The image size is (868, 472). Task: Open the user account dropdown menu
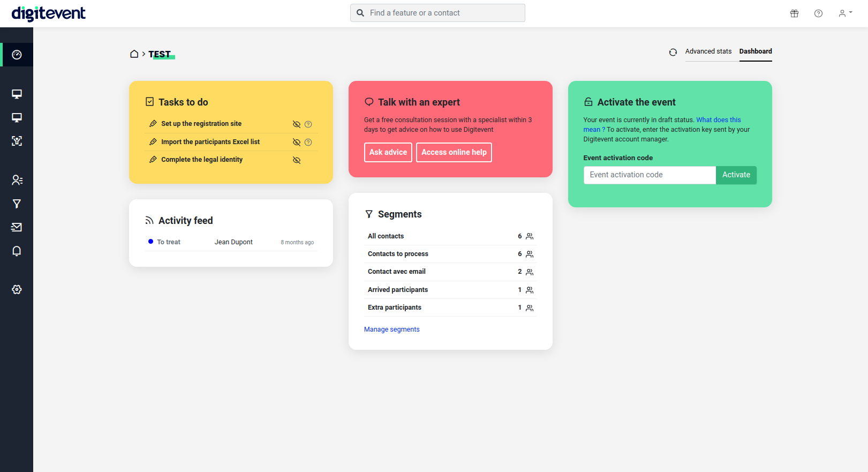point(845,13)
